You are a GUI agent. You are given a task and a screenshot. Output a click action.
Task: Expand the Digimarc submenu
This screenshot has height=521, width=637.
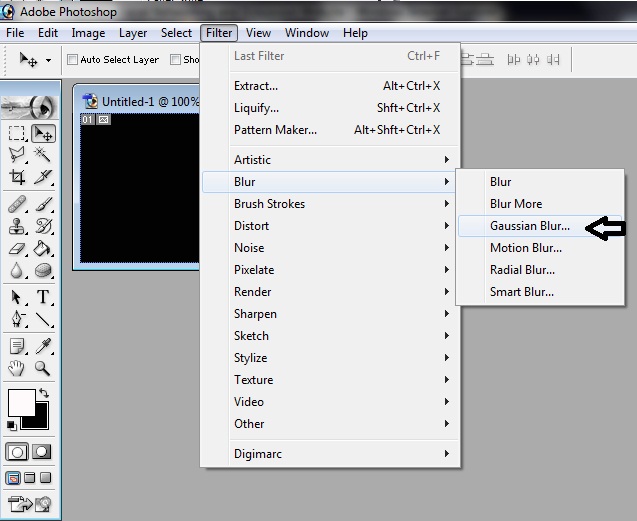[x=331, y=454]
